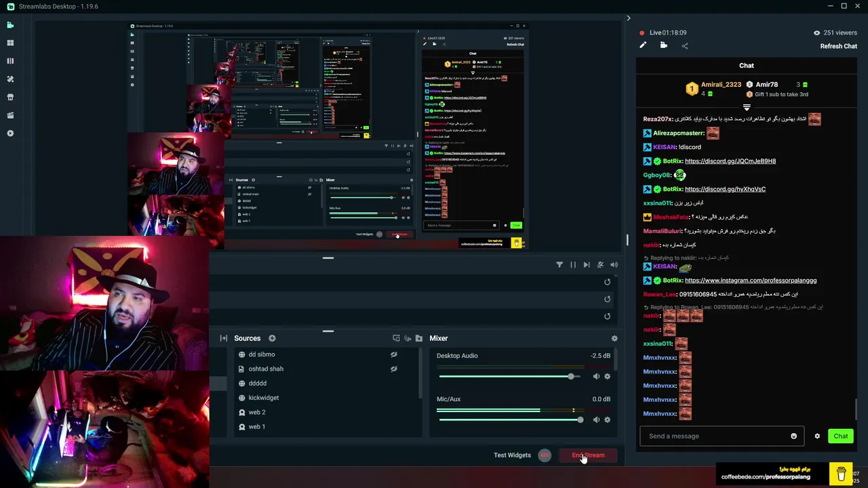Click the device-stack icon in Sources header
868x488 pixels.
396,338
